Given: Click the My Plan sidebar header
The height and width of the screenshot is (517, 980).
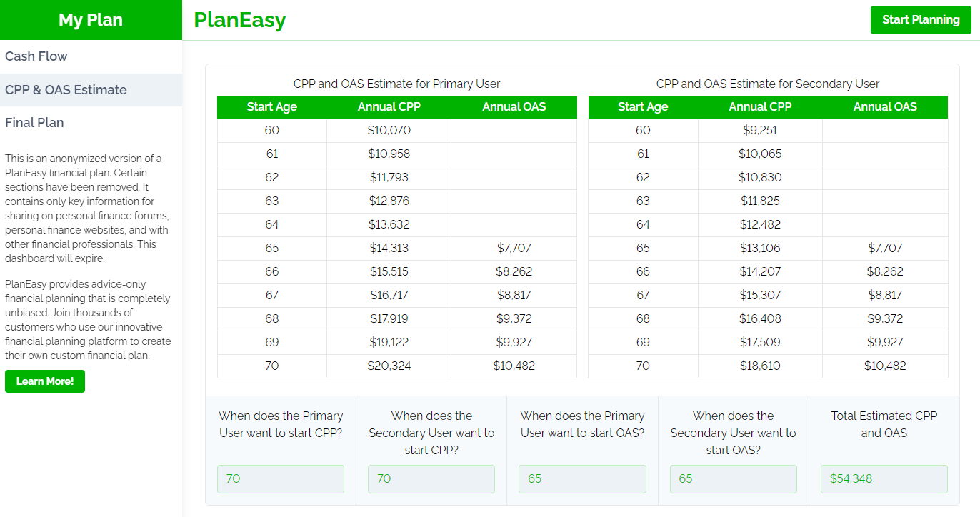Looking at the screenshot, I should click(91, 20).
